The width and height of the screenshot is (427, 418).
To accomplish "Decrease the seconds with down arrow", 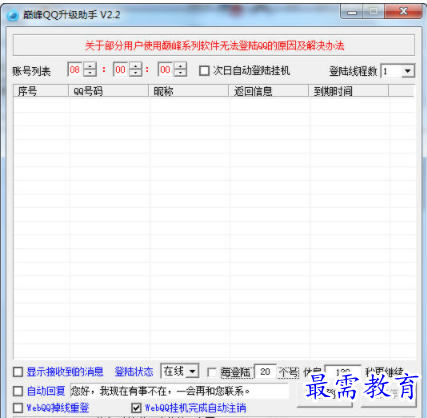I will click(180, 73).
